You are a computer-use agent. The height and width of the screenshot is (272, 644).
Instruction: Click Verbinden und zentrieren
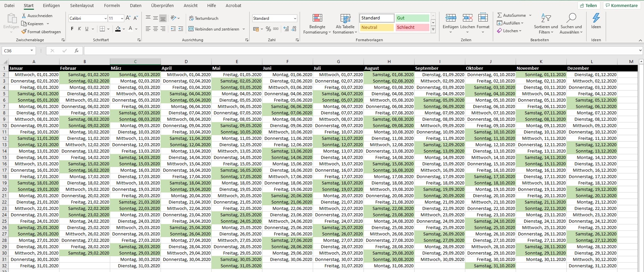pos(214,29)
